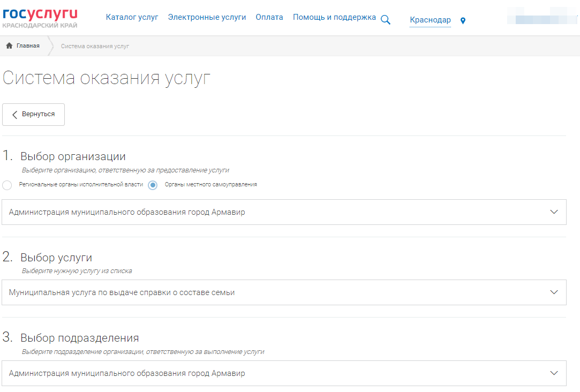Open Помощь и поддержка
Image resolution: width=580 pixels, height=392 pixels.
[x=334, y=17]
